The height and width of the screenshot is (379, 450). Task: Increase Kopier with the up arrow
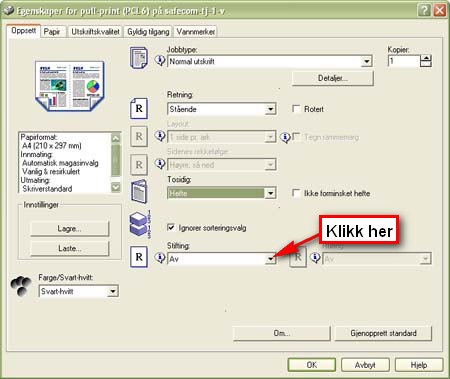tap(426, 58)
